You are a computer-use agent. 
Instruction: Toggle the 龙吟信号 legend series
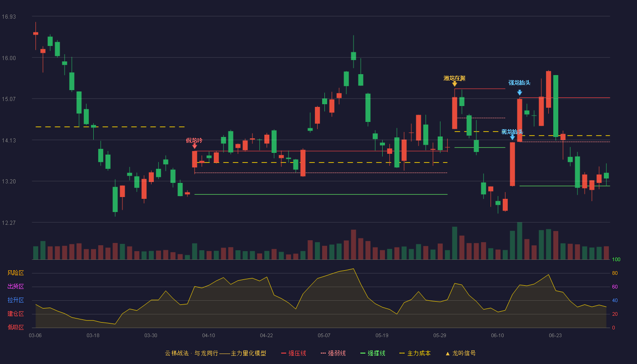tap(460, 353)
